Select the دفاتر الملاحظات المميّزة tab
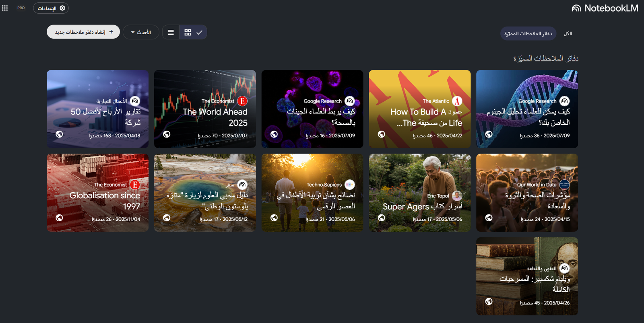 point(528,33)
